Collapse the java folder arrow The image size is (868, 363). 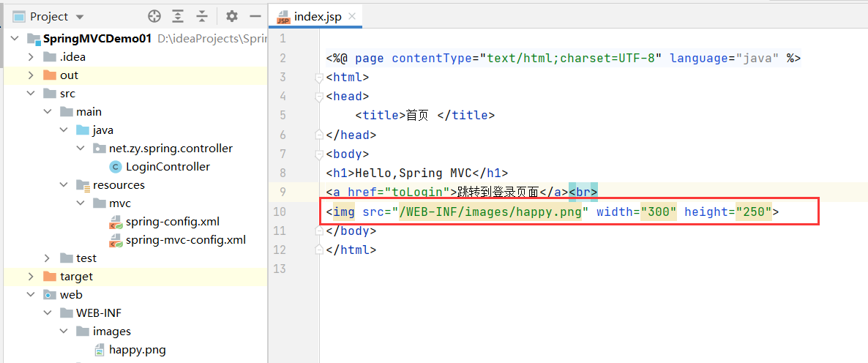[64, 130]
